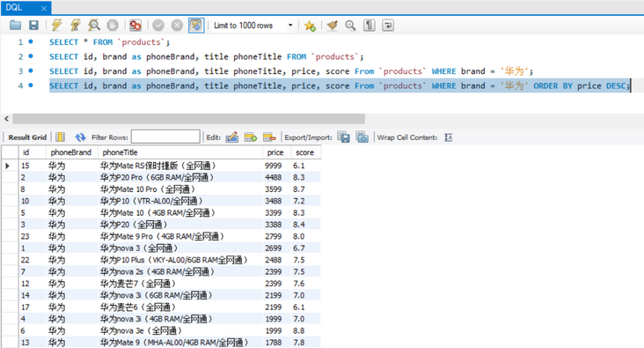Image resolution: width=644 pixels, height=348 pixels.
Task: Toggle continue-on-error red stop icon
Action: (x=135, y=25)
